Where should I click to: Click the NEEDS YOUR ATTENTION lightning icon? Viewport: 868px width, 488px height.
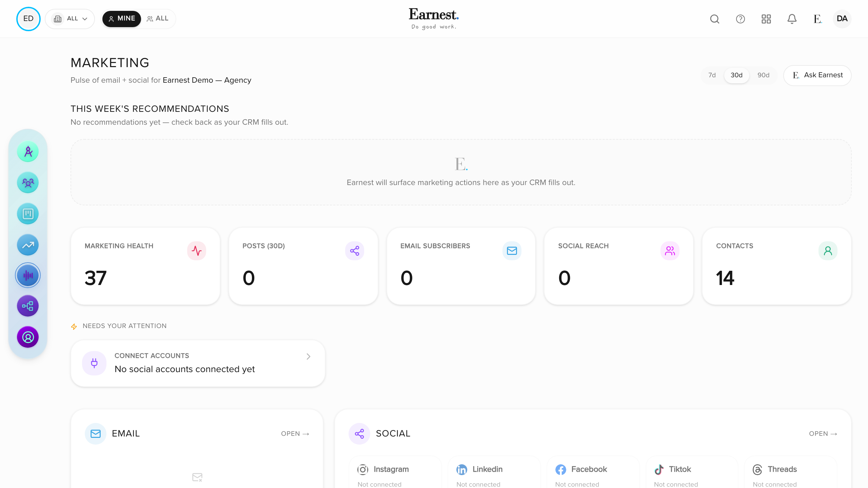74,327
